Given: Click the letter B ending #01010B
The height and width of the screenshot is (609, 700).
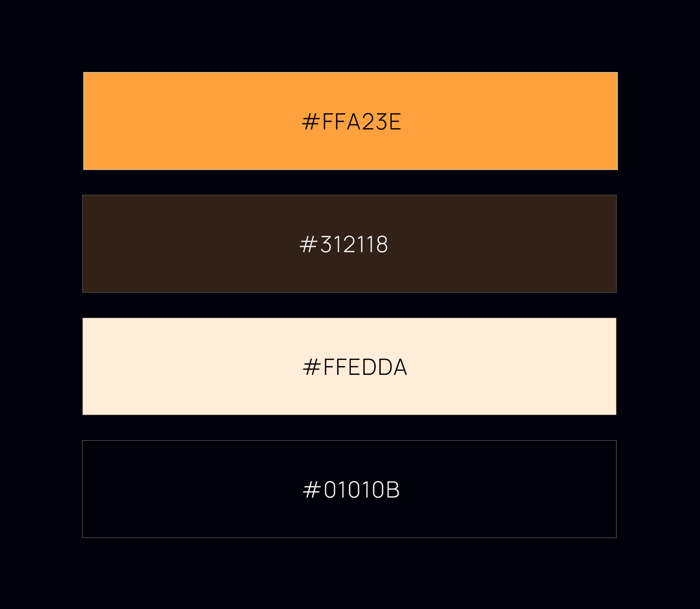Looking at the screenshot, I should coord(393,490).
